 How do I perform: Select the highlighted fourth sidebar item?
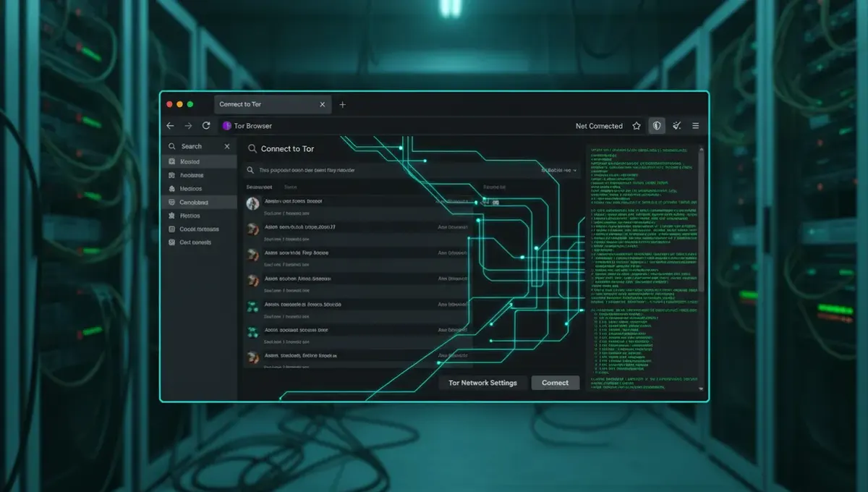coord(198,203)
